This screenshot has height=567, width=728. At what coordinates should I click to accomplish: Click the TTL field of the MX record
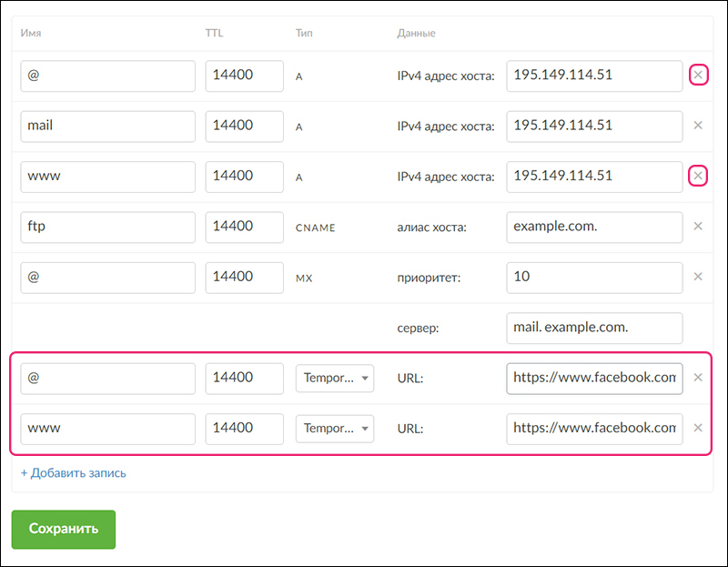tap(244, 277)
